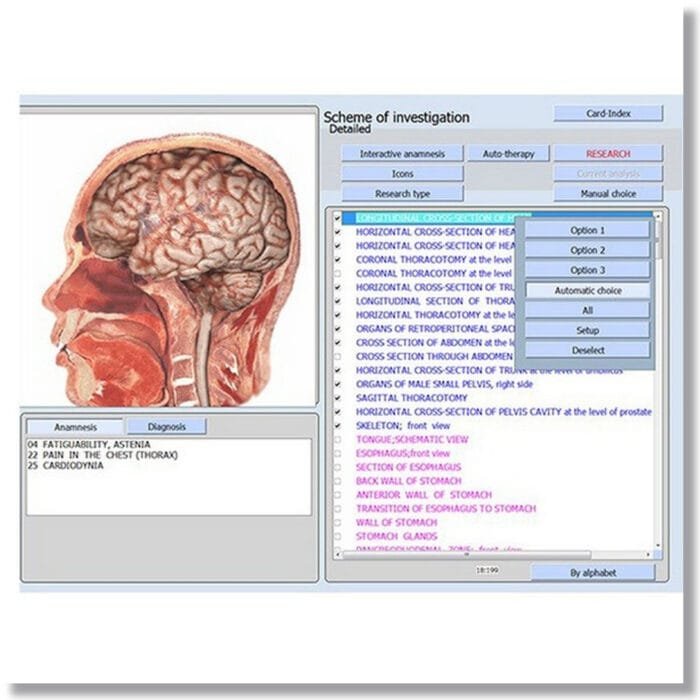Image resolution: width=700 pixels, height=700 pixels.
Task: Open Setup from popup menu
Action: 588,330
